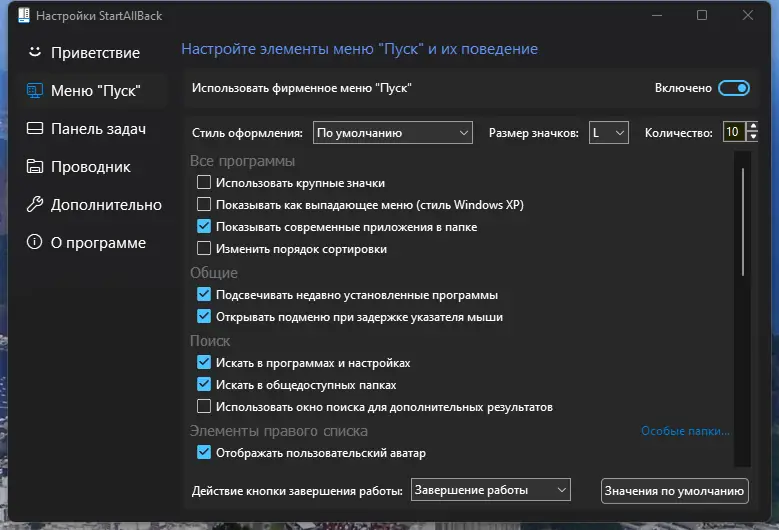779x530 pixels.
Task: Open the Действие кнопки завершения работы dropdown
Action: point(490,490)
